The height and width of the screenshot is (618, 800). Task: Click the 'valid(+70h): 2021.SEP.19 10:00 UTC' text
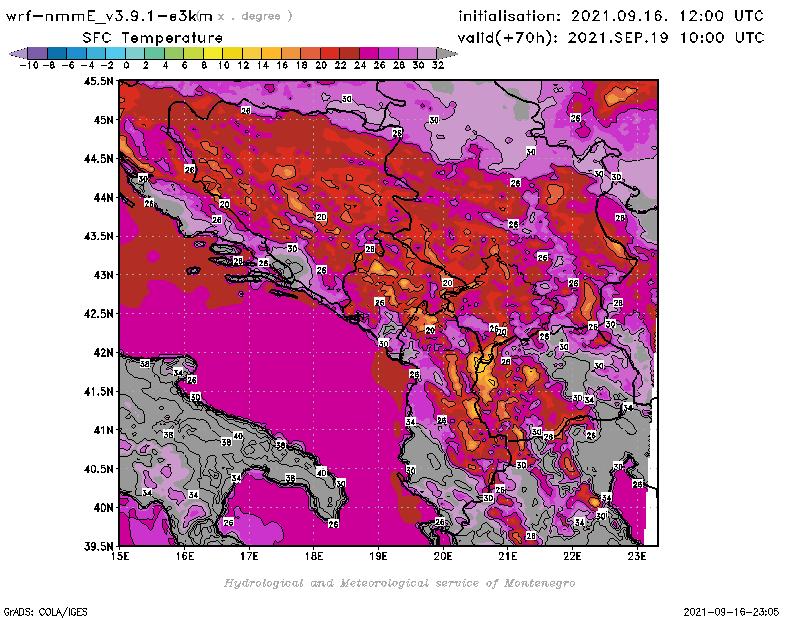(611, 38)
